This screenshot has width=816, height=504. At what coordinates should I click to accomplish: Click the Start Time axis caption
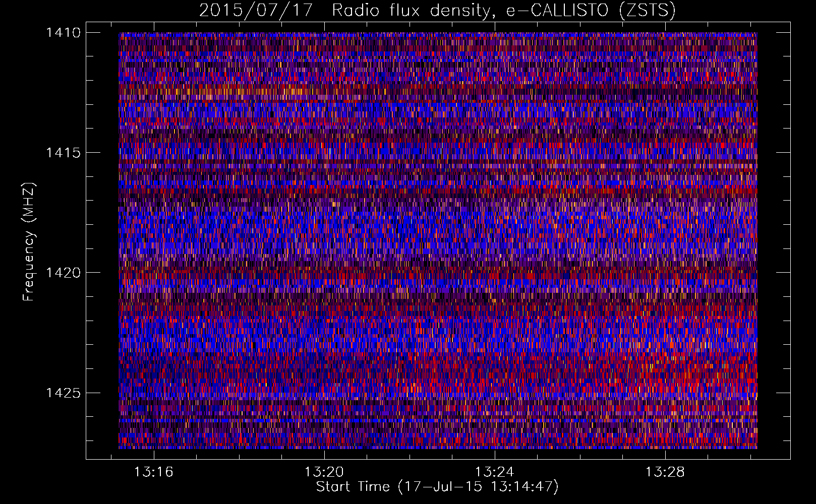(438, 487)
